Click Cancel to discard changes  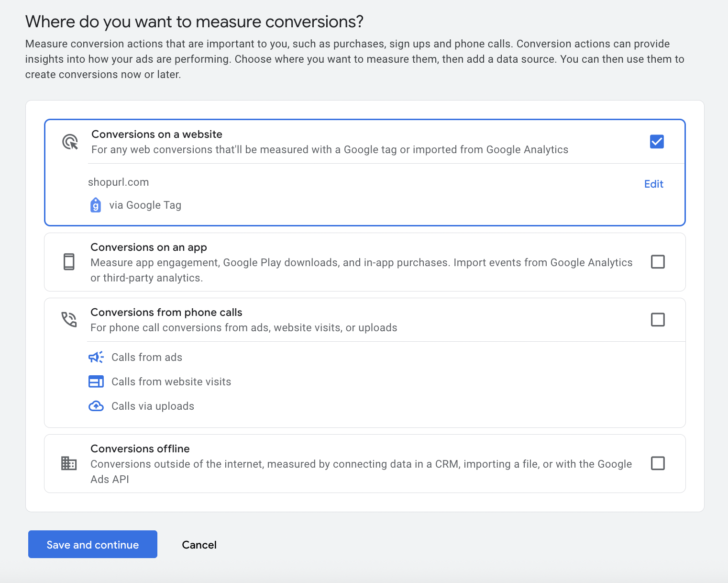click(199, 544)
